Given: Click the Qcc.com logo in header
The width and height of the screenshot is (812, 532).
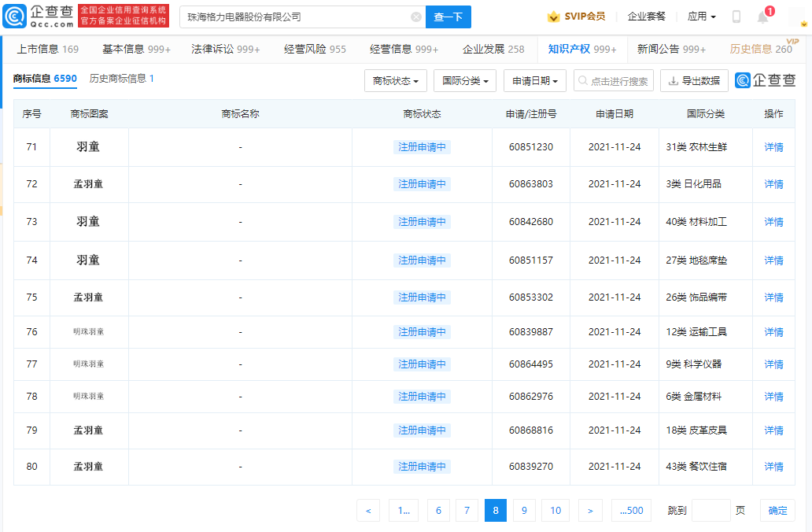Looking at the screenshot, I should (39, 17).
